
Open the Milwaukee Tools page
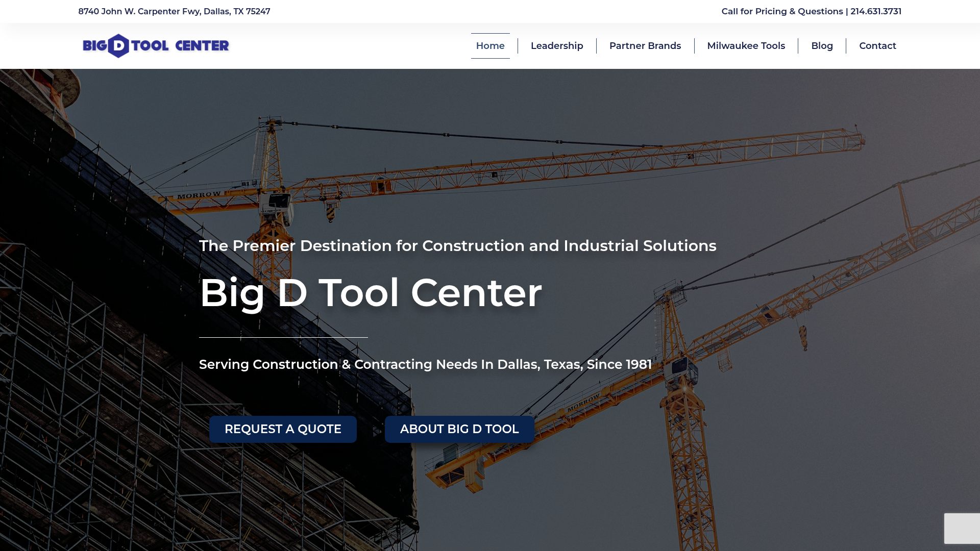[x=746, y=45]
